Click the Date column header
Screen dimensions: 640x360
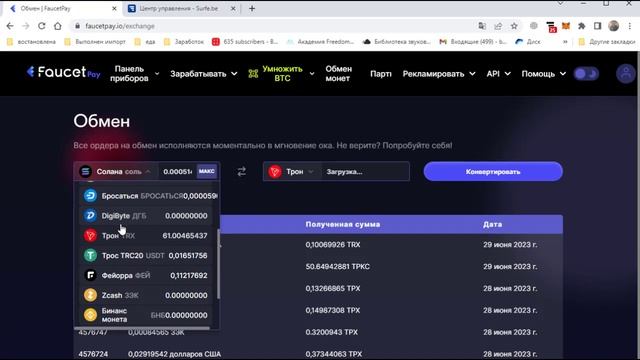point(492,224)
